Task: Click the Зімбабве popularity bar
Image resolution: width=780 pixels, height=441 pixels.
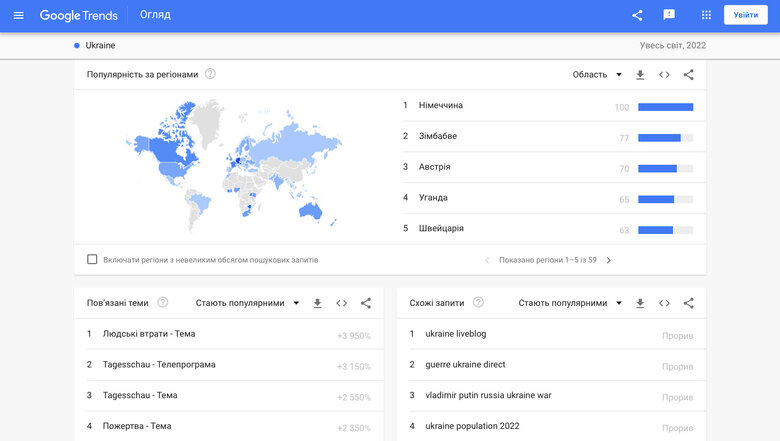Action: tap(666, 138)
